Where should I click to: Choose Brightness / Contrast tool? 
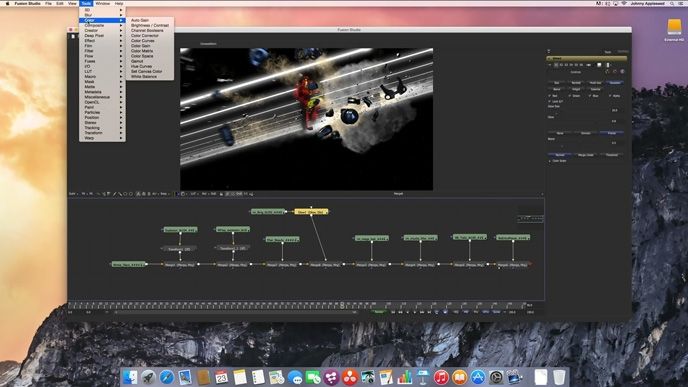tap(150, 25)
